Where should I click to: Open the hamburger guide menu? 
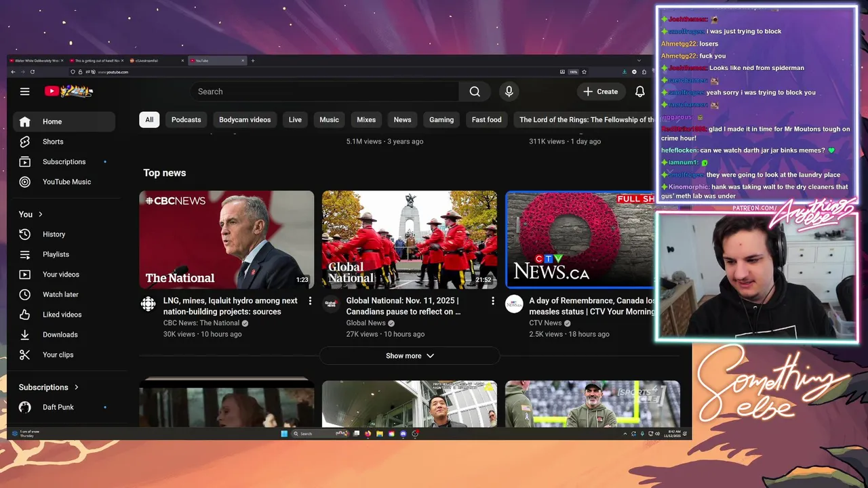point(24,91)
